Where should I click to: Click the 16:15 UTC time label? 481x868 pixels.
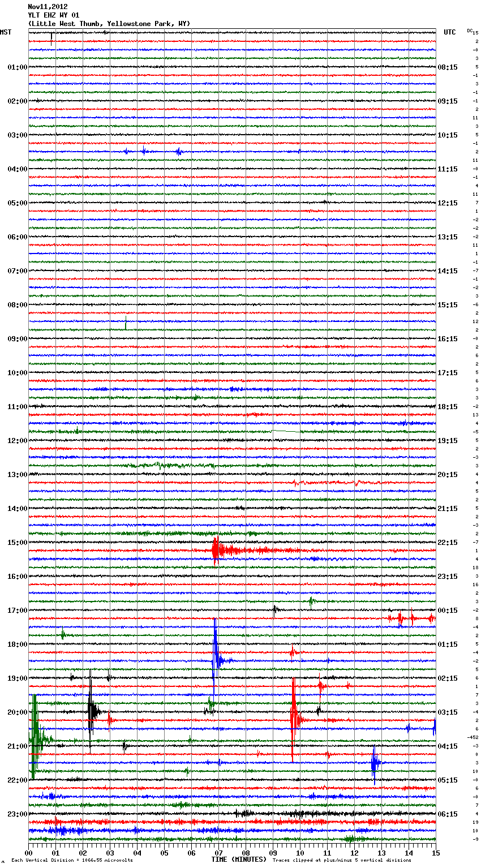coord(448,339)
